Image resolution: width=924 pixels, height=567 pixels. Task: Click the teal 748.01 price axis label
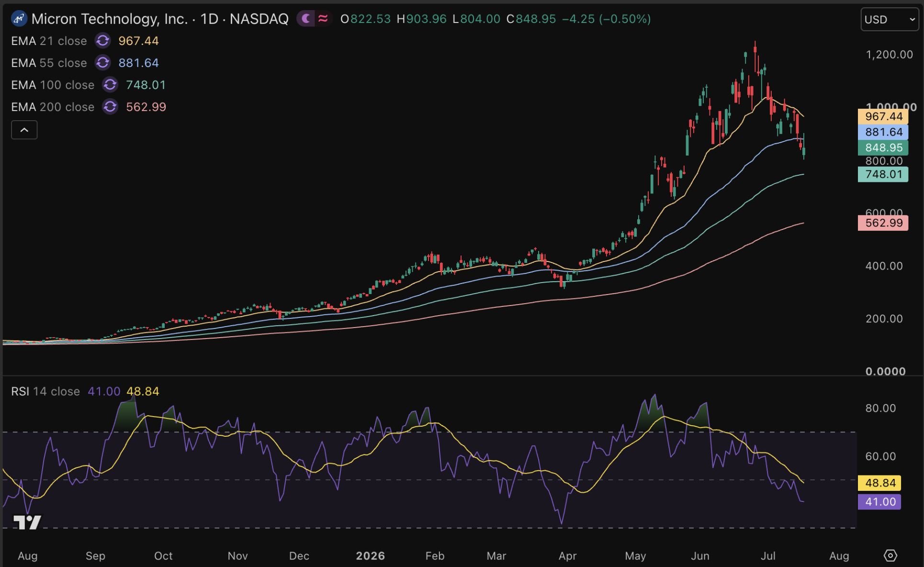tap(883, 174)
